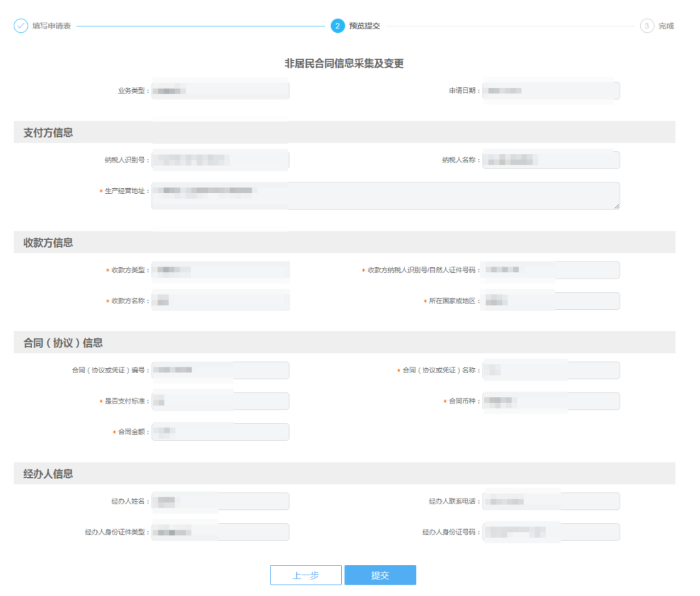Click the 经办人姓名 field
Screen dimensions: 700x596
tap(221, 501)
